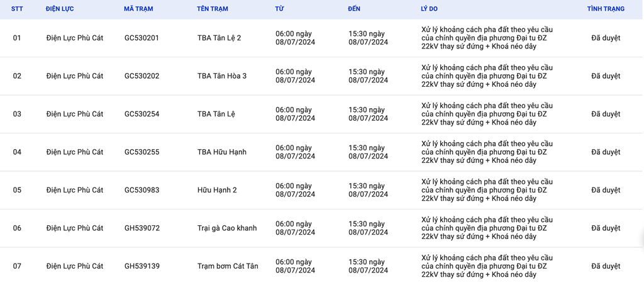Image resolution: width=644 pixels, height=285 pixels.
Task: Click the STT column header
Action: tap(17, 9)
